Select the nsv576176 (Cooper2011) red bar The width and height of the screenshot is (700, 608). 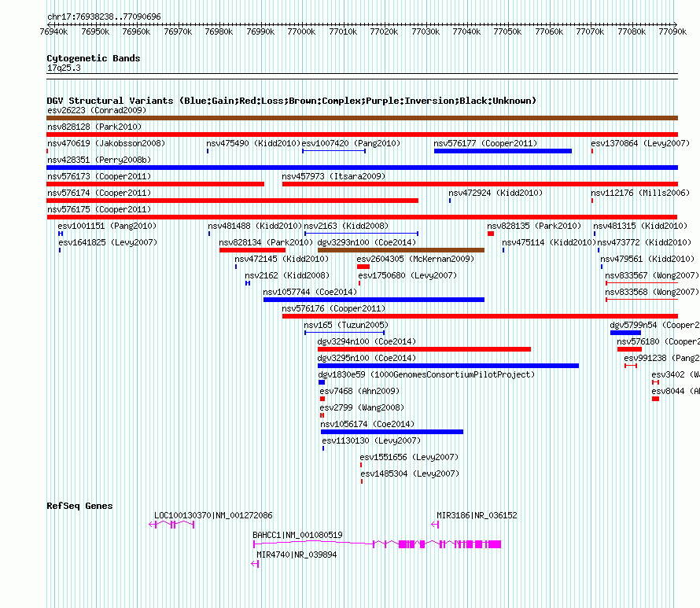coord(480,316)
